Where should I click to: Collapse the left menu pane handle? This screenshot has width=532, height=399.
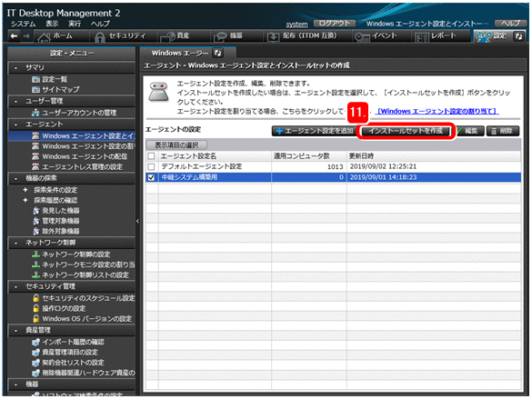click(137, 221)
